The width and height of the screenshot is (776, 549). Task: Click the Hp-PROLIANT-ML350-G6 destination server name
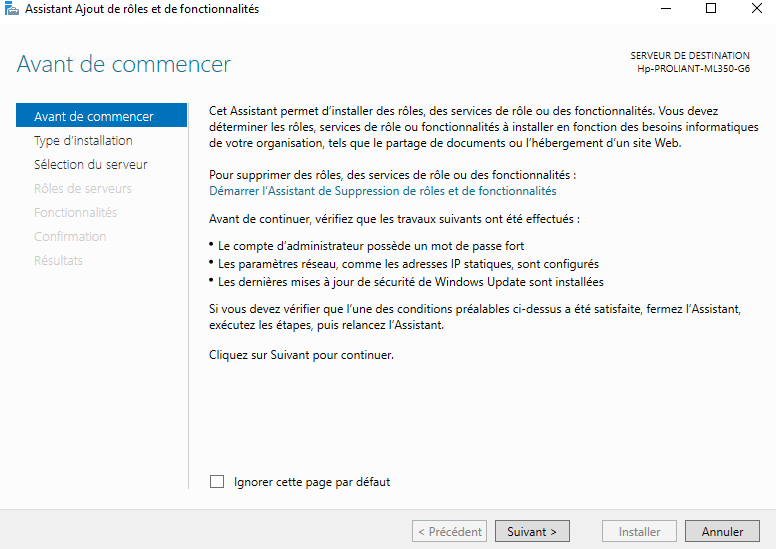pyautogui.click(x=693, y=69)
